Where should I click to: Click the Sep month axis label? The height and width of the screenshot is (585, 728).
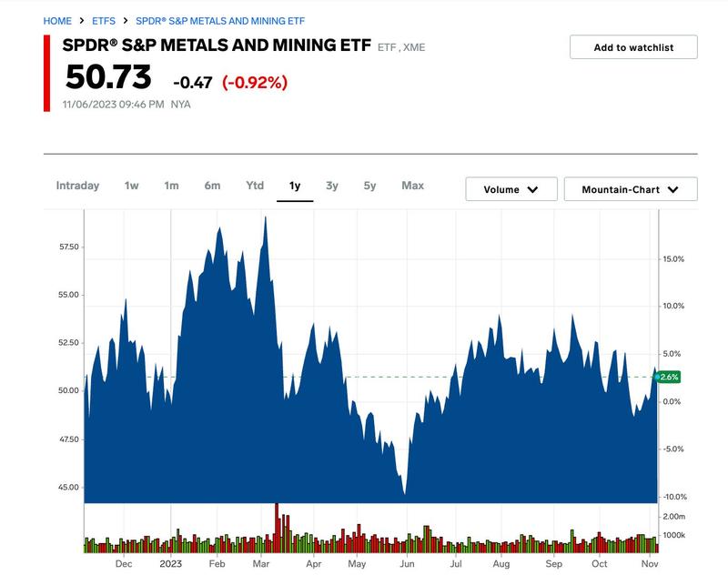(x=553, y=564)
